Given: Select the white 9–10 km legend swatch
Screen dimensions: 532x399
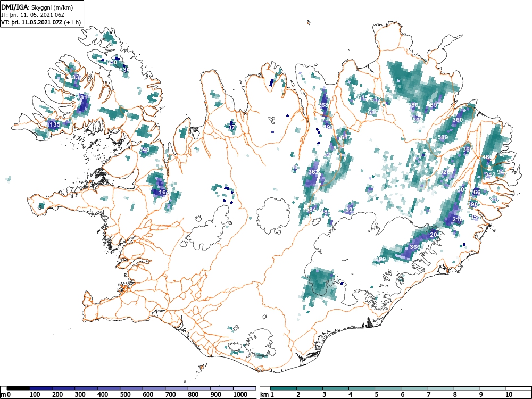Looking at the screenshot, I should tap(492, 388).
